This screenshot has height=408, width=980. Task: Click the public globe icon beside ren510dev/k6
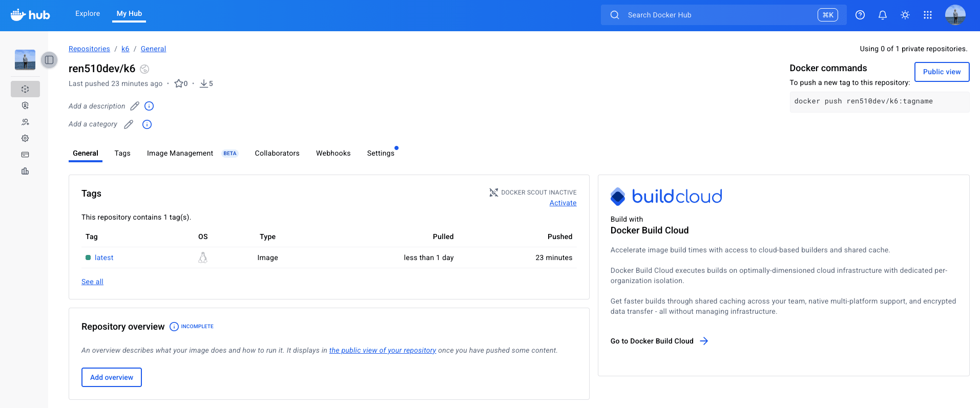(144, 69)
